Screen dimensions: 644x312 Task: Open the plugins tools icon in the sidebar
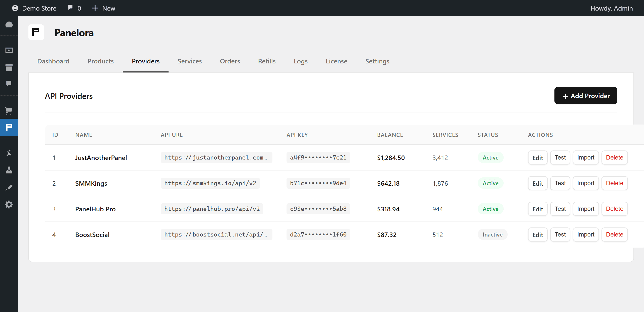pyautogui.click(x=9, y=152)
